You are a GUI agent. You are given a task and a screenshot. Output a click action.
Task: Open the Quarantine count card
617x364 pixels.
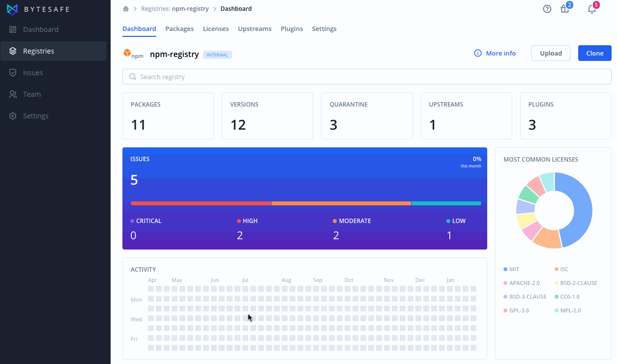click(367, 116)
